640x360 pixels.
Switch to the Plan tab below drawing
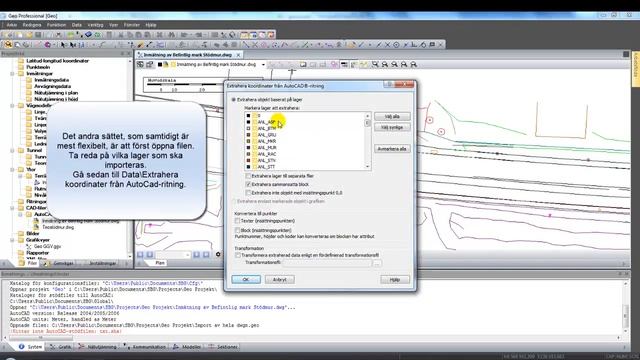160,263
